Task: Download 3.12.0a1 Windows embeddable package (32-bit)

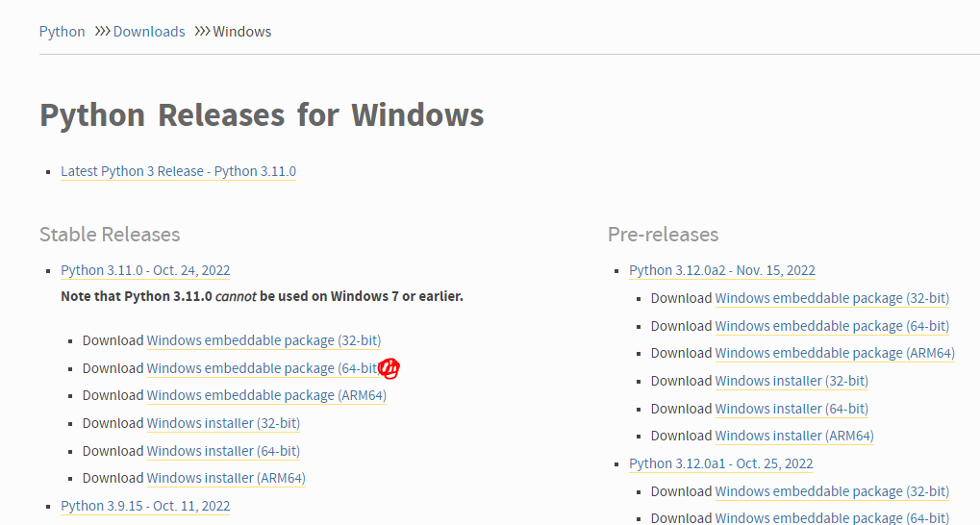Action: [832, 491]
